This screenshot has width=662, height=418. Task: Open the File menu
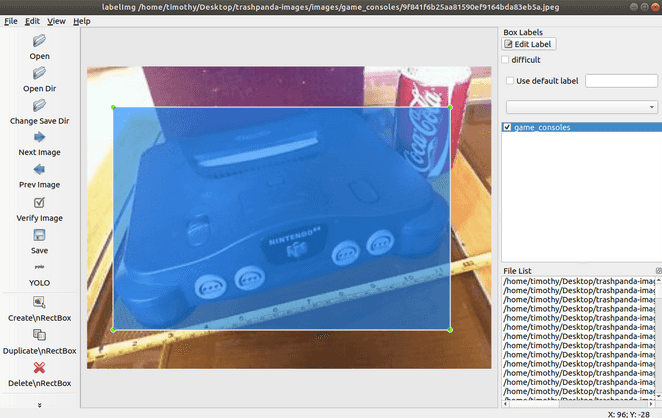click(11, 21)
